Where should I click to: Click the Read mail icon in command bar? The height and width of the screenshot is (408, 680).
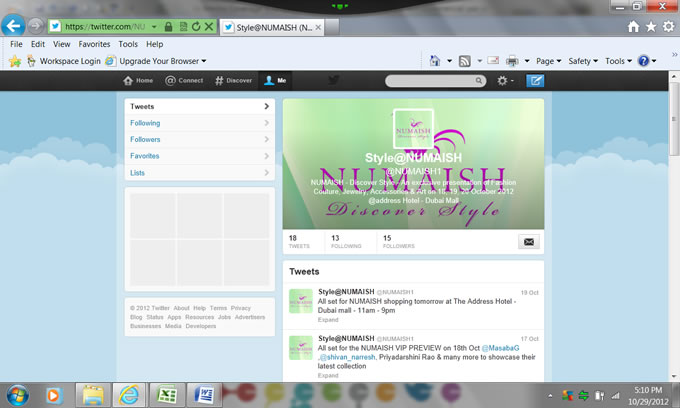point(493,60)
